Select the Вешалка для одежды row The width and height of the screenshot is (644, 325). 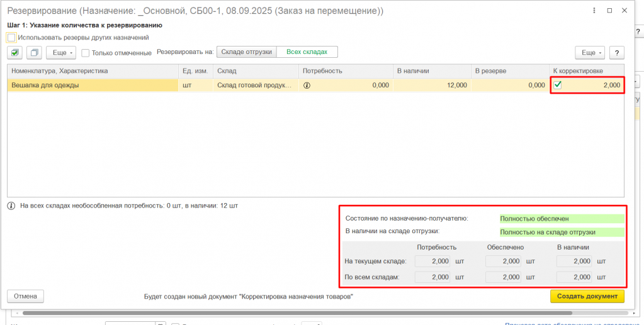tap(316, 85)
